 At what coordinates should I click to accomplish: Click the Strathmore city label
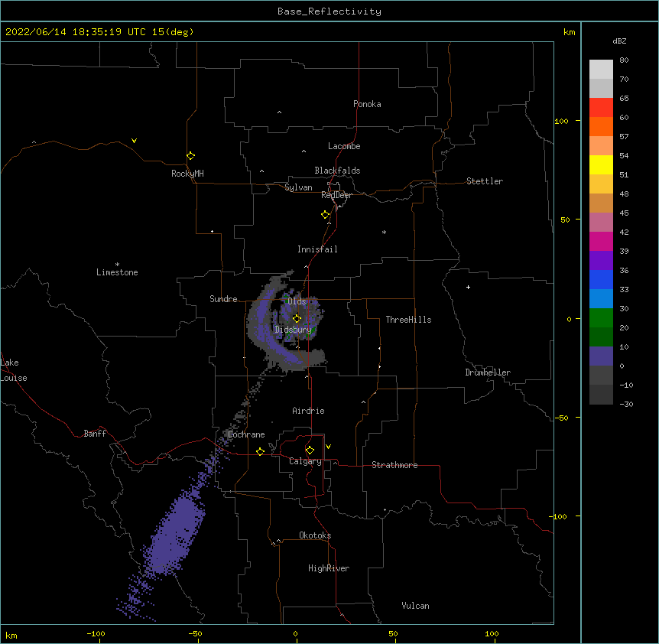coord(394,465)
